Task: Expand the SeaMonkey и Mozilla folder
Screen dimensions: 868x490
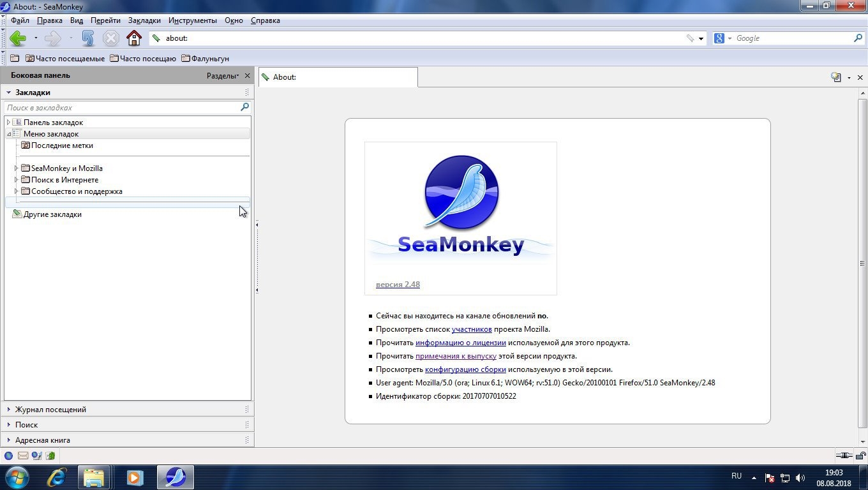Action: click(16, 168)
